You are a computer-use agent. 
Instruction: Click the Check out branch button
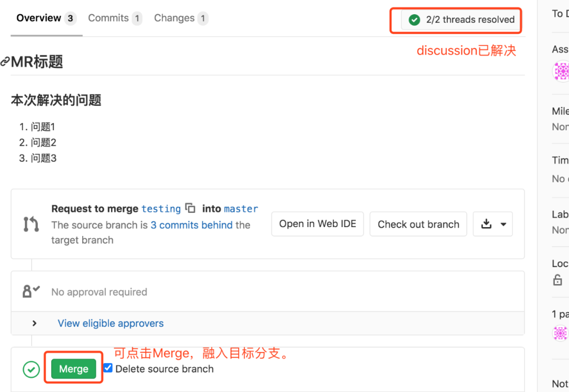coord(418,224)
